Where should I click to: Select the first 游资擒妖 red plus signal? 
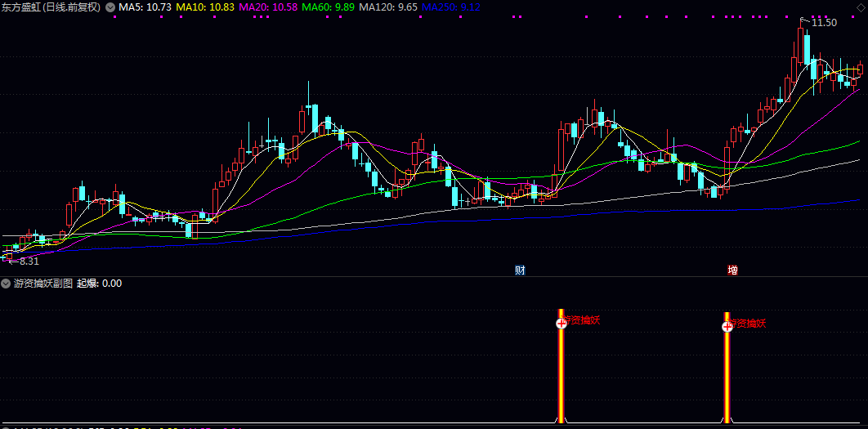562,324
